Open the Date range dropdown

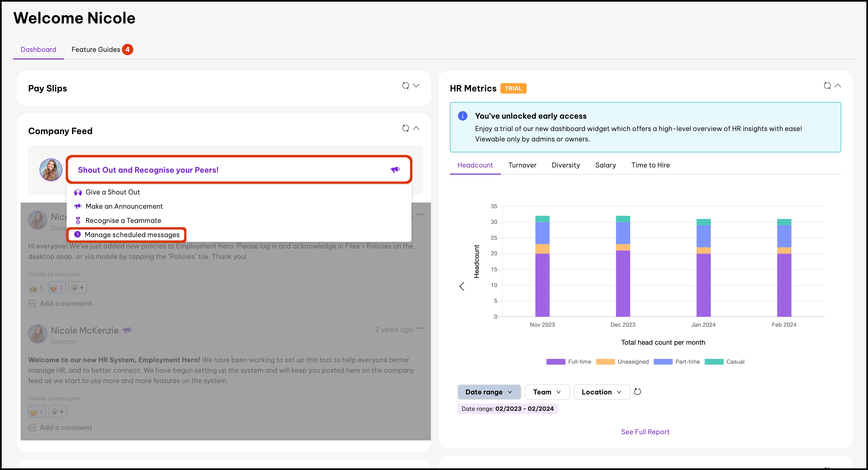click(x=489, y=392)
